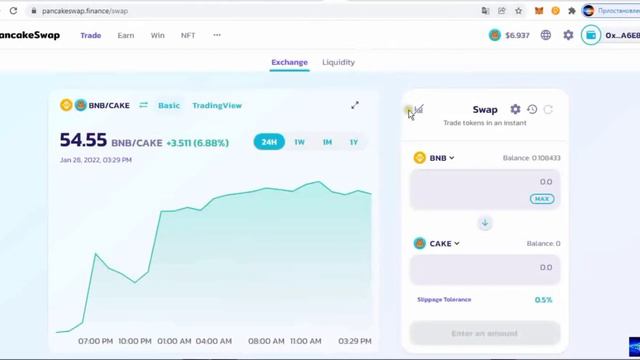Select the 1W chart timeframe
Viewport: 640px width, 360px height.
[x=299, y=142]
